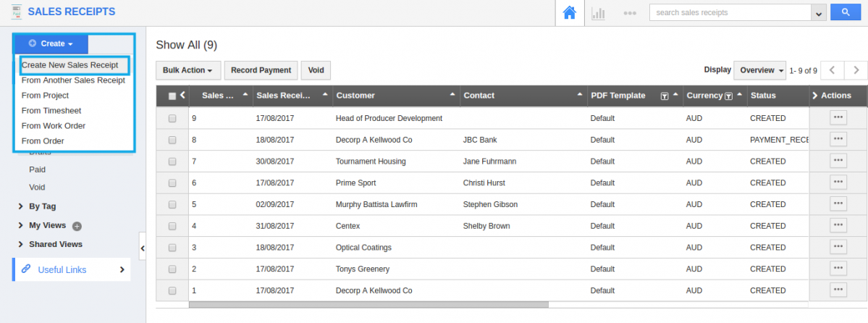868x323 pixels.
Task: Go to next page arrow
Action: click(856, 70)
